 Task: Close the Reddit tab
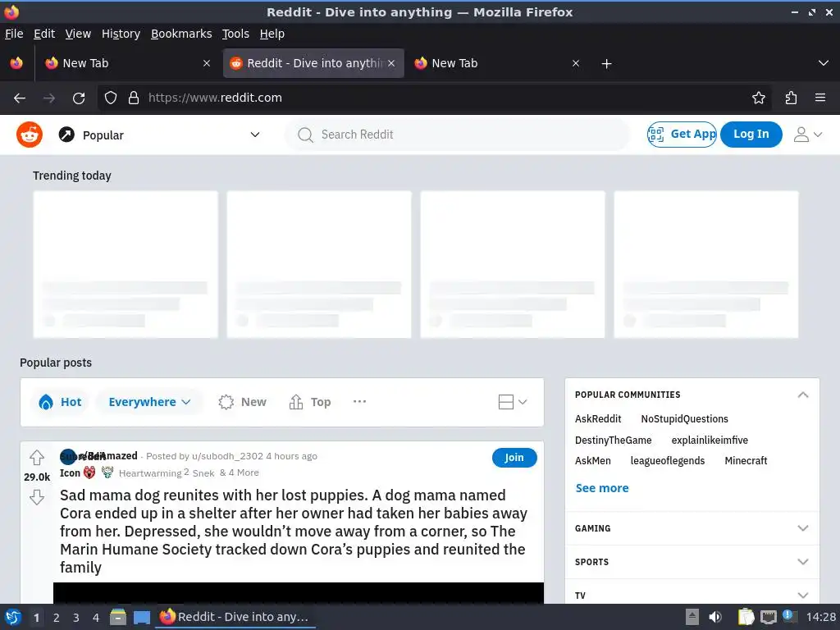(x=391, y=63)
